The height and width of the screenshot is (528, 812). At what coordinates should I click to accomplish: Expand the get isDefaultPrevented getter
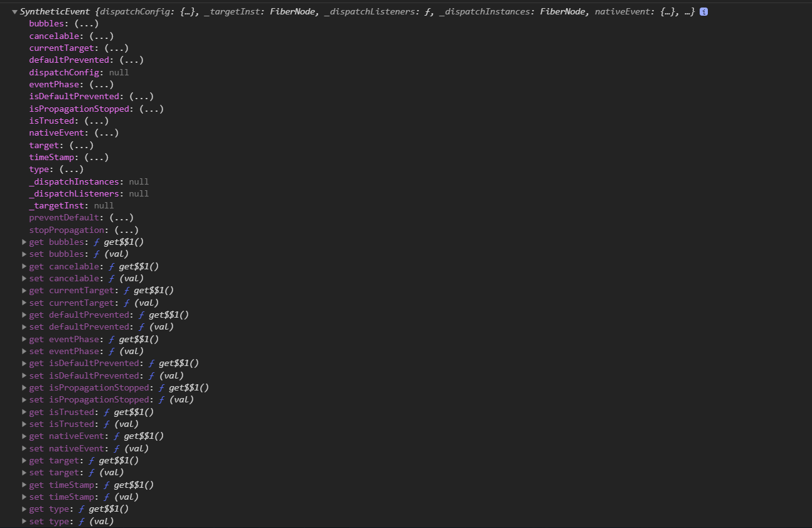[x=24, y=364]
